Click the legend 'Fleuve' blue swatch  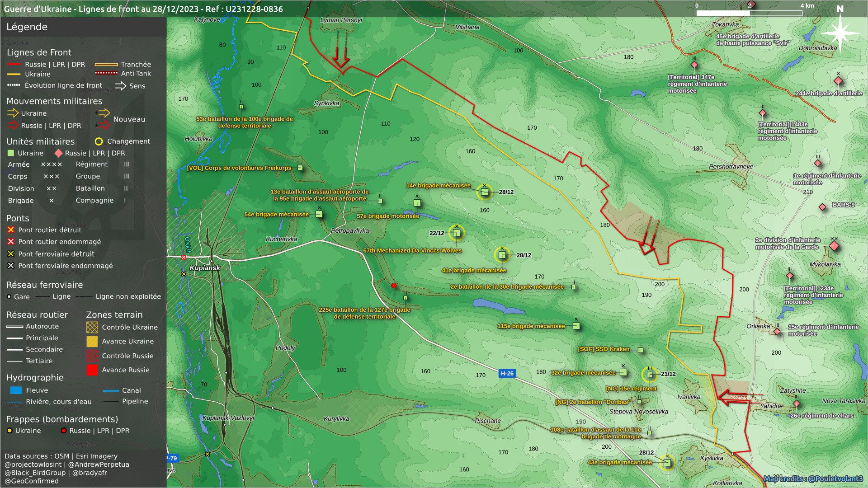[16, 390]
